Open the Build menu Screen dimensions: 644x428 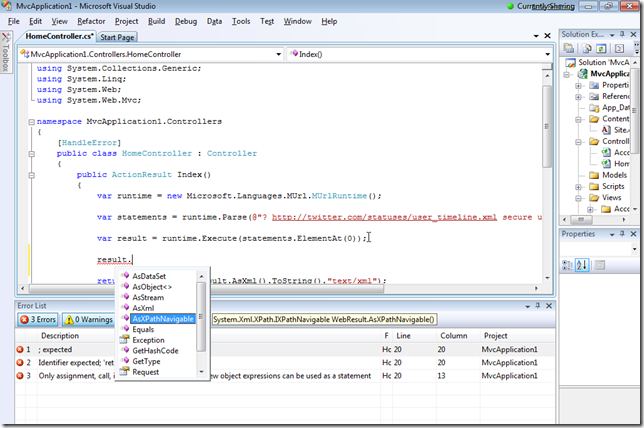tap(156, 21)
